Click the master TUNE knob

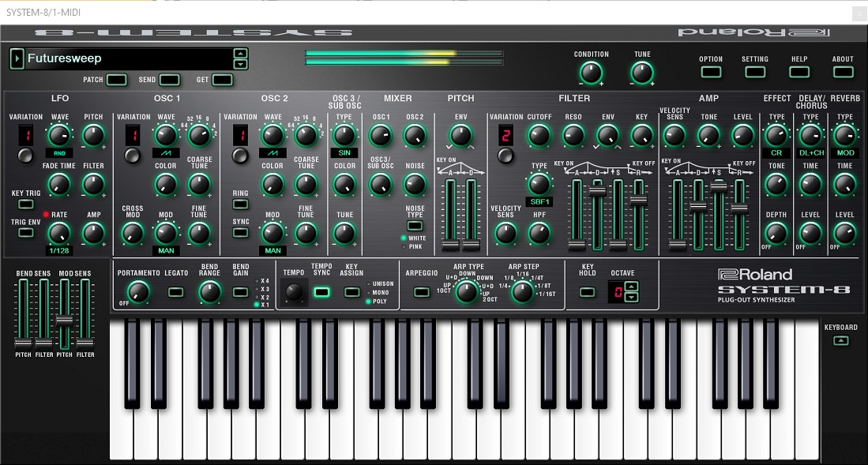tap(642, 73)
